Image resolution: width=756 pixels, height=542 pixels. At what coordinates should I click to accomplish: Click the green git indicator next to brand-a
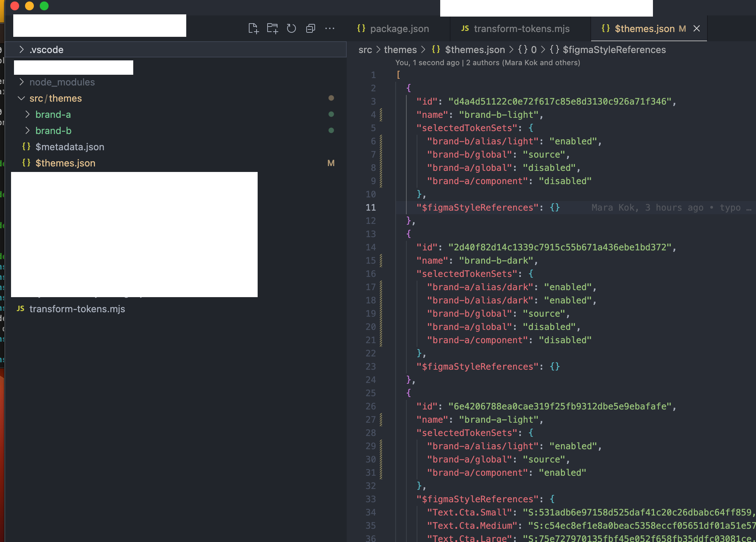tap(331, 115)
